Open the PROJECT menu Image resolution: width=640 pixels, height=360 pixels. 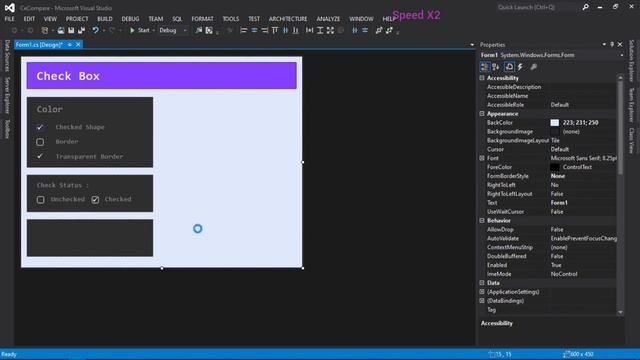(x=77, y=19)
